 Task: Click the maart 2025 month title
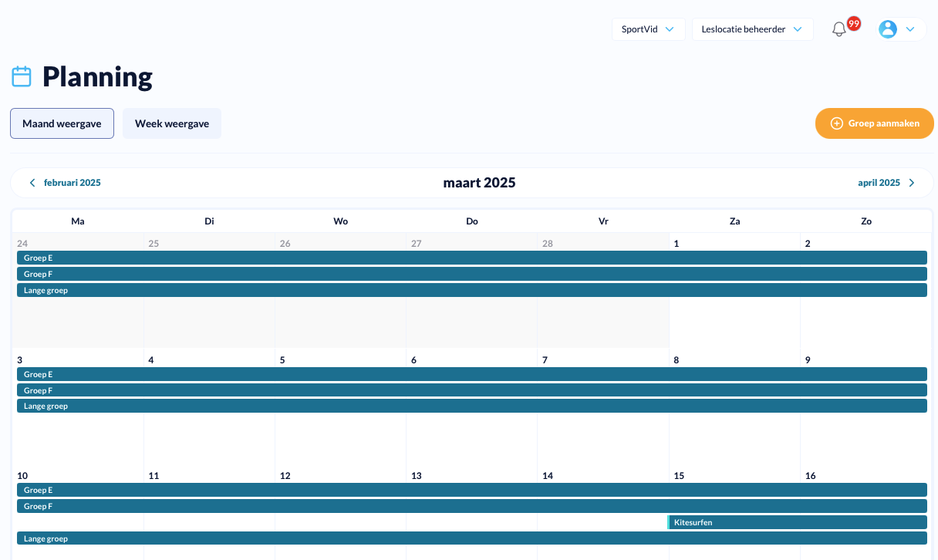click(479, 183)
